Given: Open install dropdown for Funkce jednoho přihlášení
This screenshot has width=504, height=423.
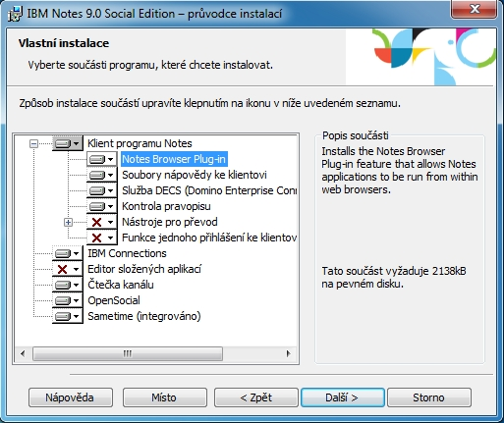Looking at the screenshot, I should tap(102, 238).
